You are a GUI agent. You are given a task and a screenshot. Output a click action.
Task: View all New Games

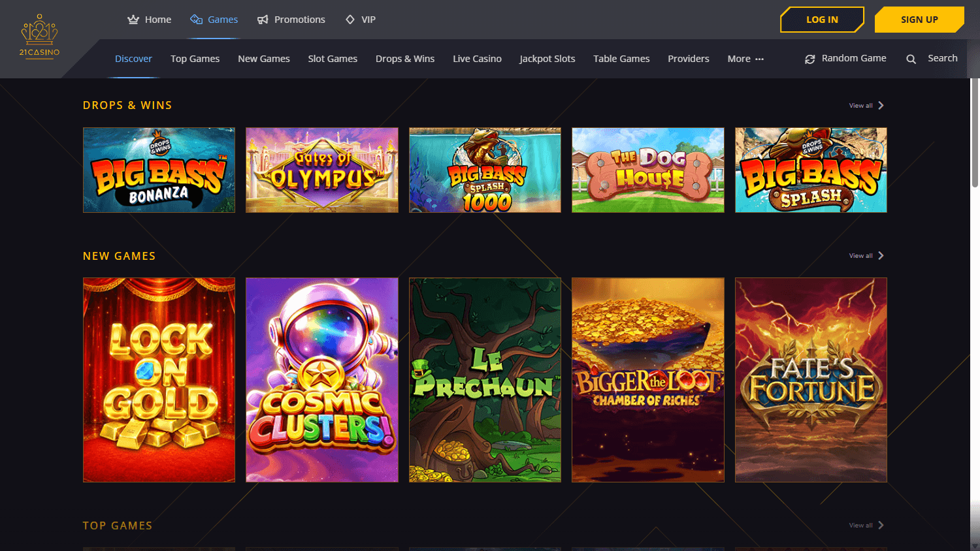point(860,256)
